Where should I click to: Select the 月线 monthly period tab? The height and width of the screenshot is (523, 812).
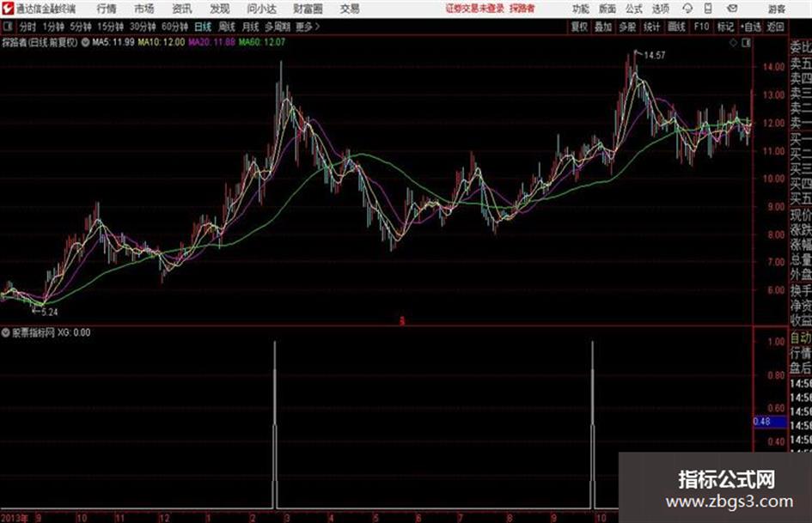(250, 27)
